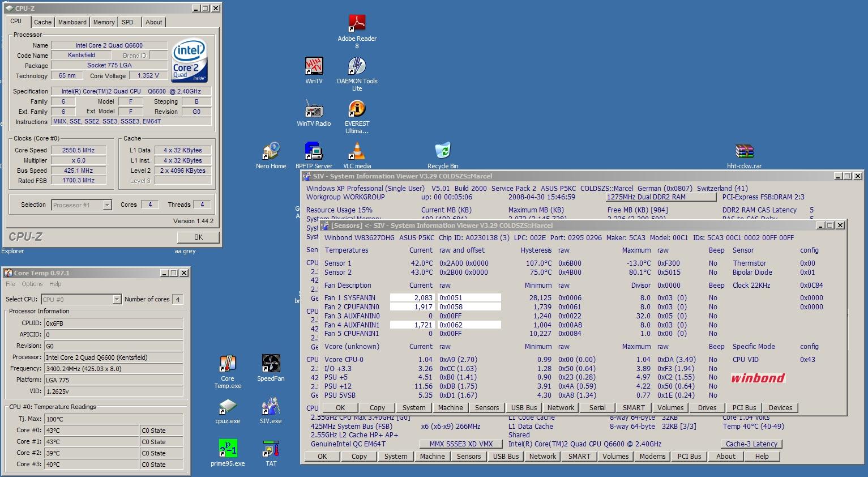Click Core #3 C0 State field

161,465
